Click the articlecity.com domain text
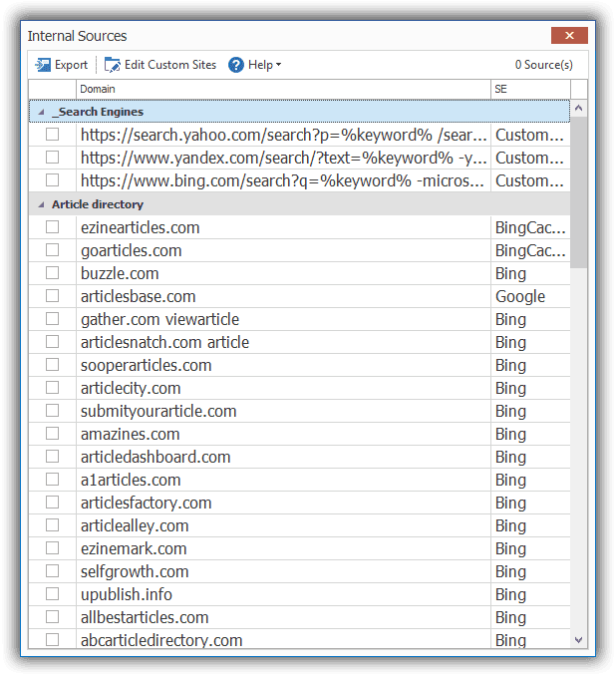616x677 pixels. 131,388
